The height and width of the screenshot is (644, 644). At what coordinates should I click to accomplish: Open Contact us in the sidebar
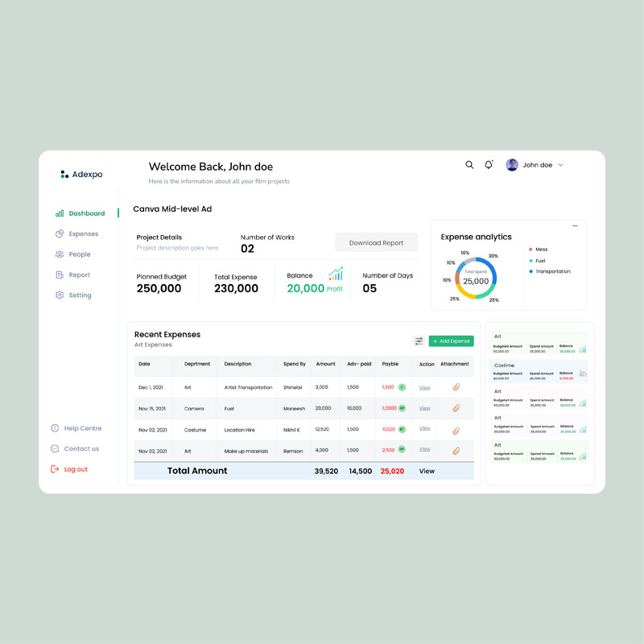click(x=80, y=449)
